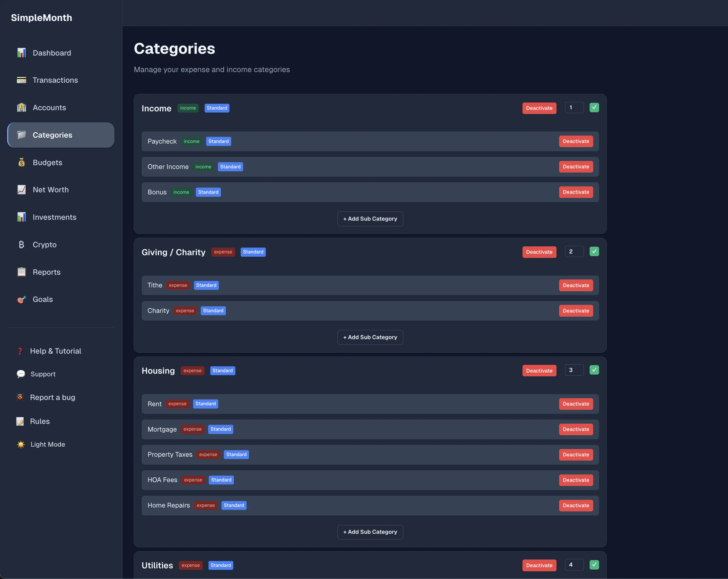
Task: Select the Dashboard chart icon in sidebar
Action: 21,53
